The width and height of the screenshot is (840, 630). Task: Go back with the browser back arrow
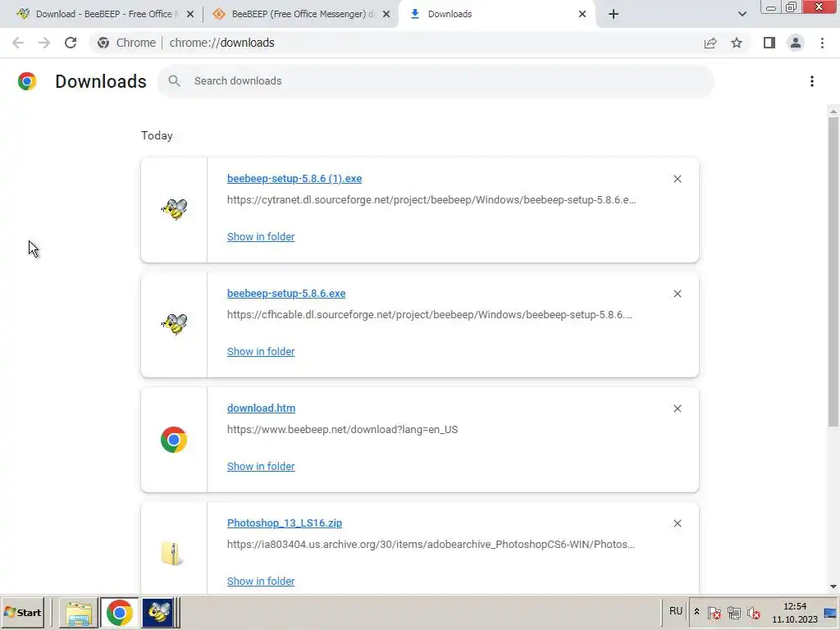click(18, 43)
